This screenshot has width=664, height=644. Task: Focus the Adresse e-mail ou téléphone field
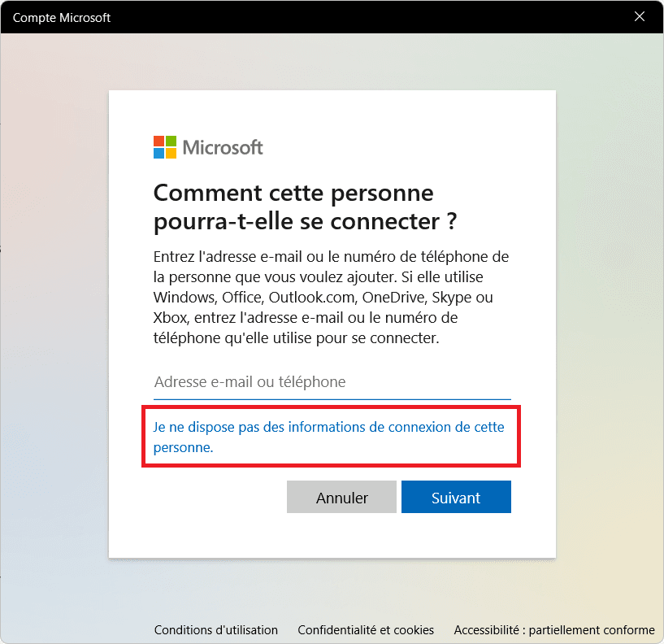point(332,382)
